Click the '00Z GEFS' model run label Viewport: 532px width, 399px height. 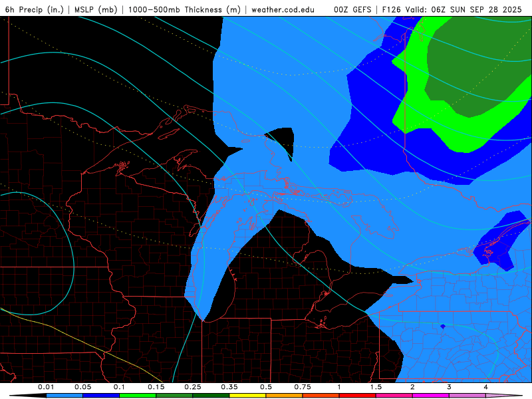pyautogui.click(x=352, y=9)
